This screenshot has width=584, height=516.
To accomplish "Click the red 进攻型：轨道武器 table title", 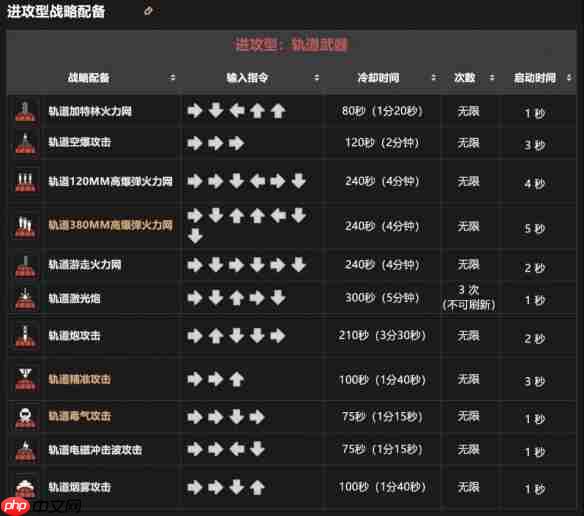I will click(x=291, y=44).
